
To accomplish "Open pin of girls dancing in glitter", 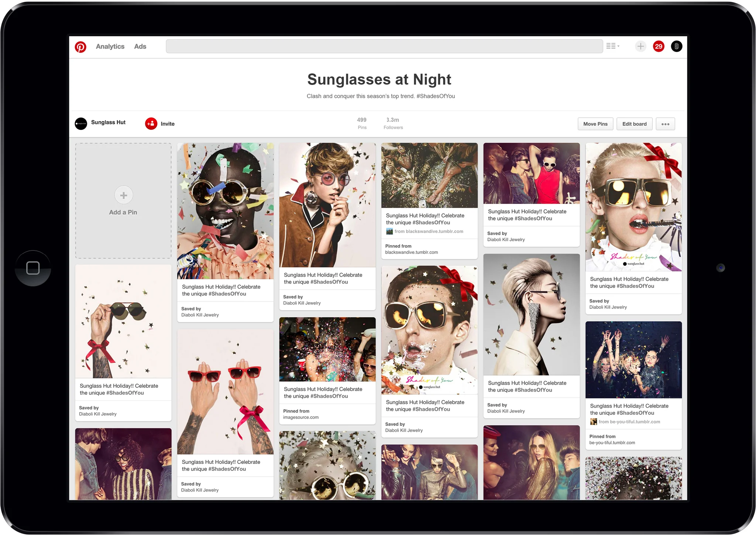I will click(x=633, y=360).
